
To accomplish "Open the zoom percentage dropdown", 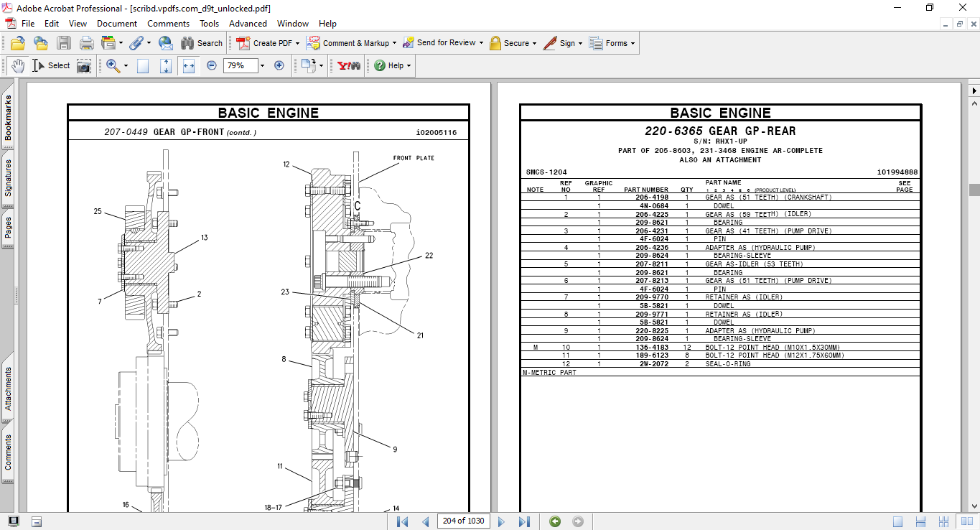I will click(x=261, y=65).
